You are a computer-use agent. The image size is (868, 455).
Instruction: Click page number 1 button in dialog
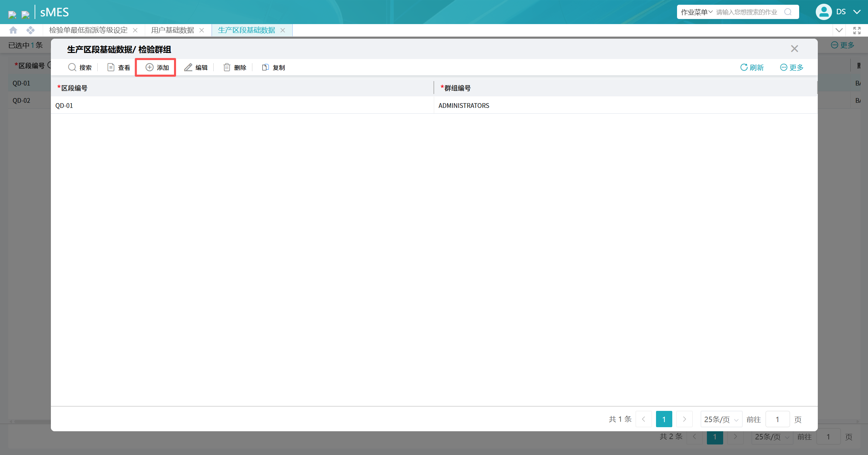click(664, 419)
